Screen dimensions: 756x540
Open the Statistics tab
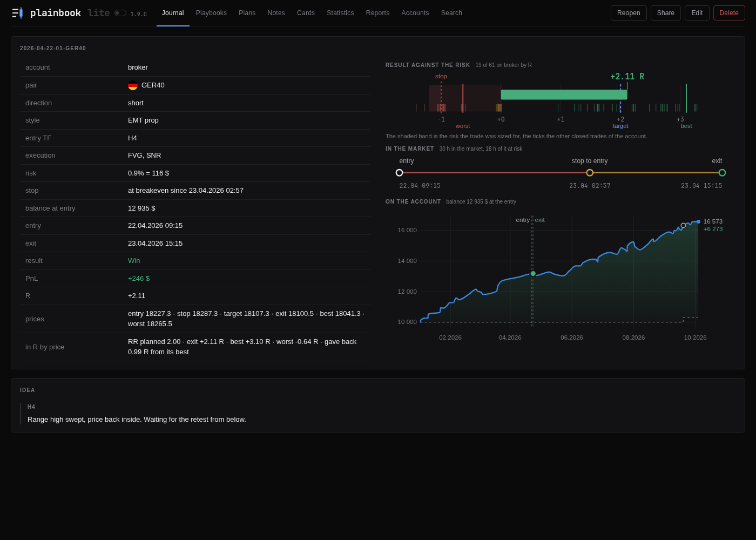(x=340, y=13)
